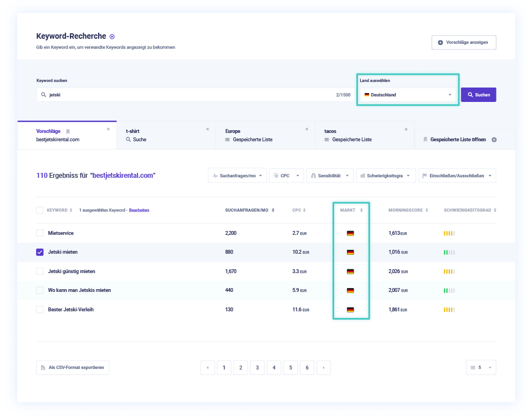The width and height of the screenshot is (532, 416).
Task: Check the Mietservice keyword checkbox
Action: (40, 233)
